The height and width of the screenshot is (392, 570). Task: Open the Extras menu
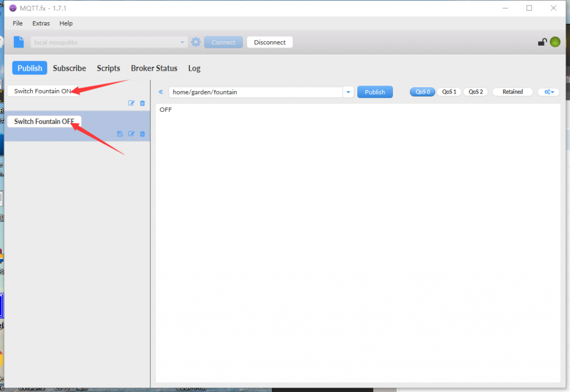coord(41,23)
